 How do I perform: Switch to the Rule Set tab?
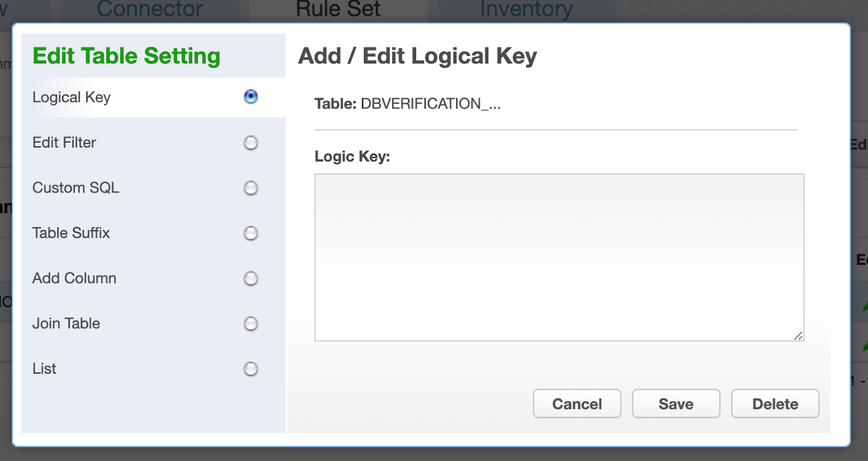pyautogui.click(x=338, y=9)
